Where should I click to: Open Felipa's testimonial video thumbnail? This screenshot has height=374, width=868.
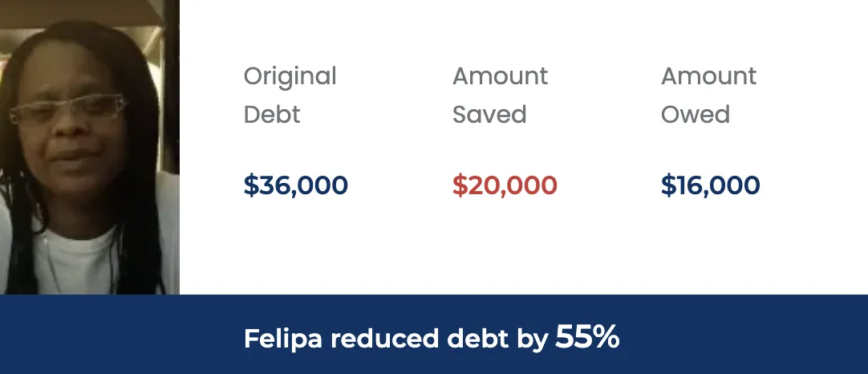(90, 147)
